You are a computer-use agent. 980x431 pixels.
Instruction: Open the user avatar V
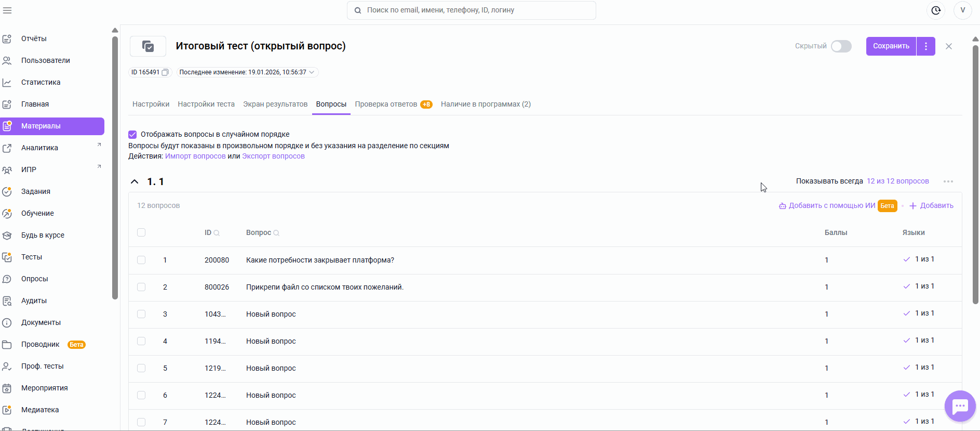click(x=962, y=10)
